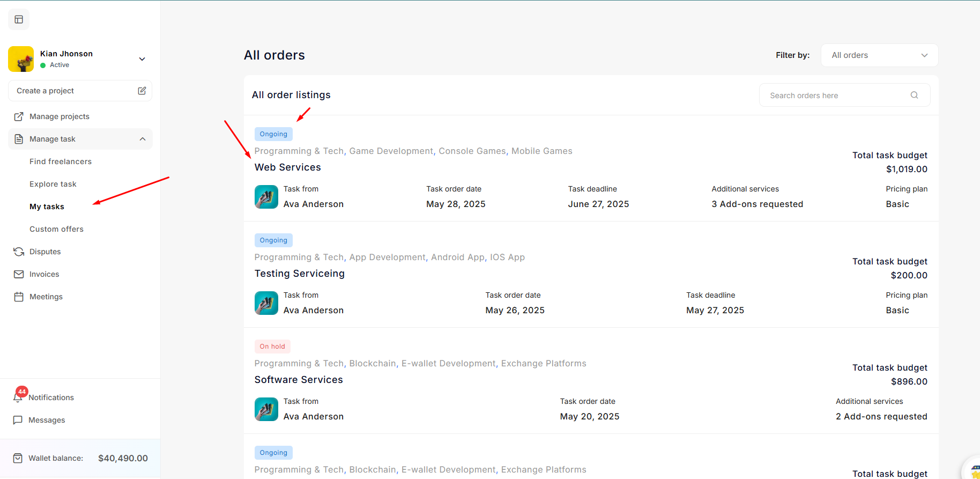Viewport: 980px width, 479px height.
Task: Collapse the Manage task section
Action: tap(143, 139)
